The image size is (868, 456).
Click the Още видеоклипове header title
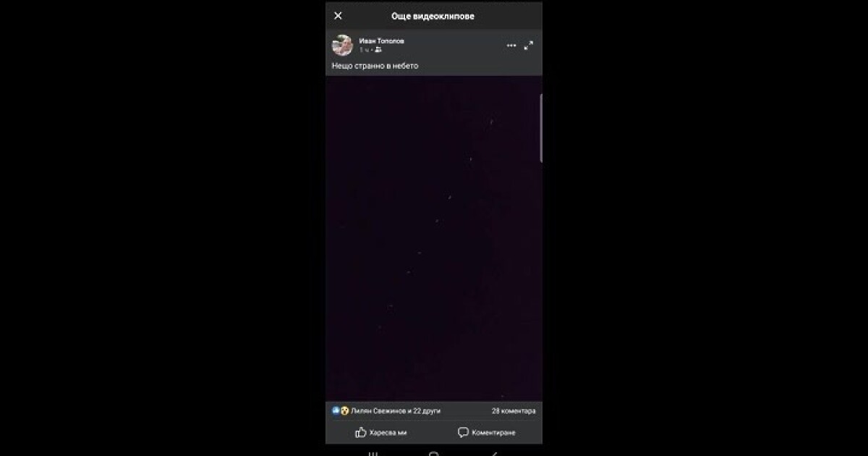(x=433, y=16)
